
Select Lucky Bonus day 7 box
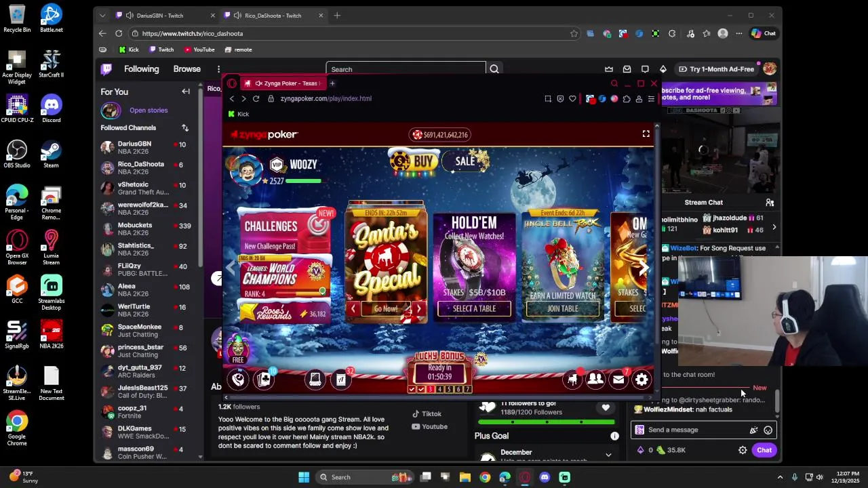pyautogui.click(x=468, y=389)
